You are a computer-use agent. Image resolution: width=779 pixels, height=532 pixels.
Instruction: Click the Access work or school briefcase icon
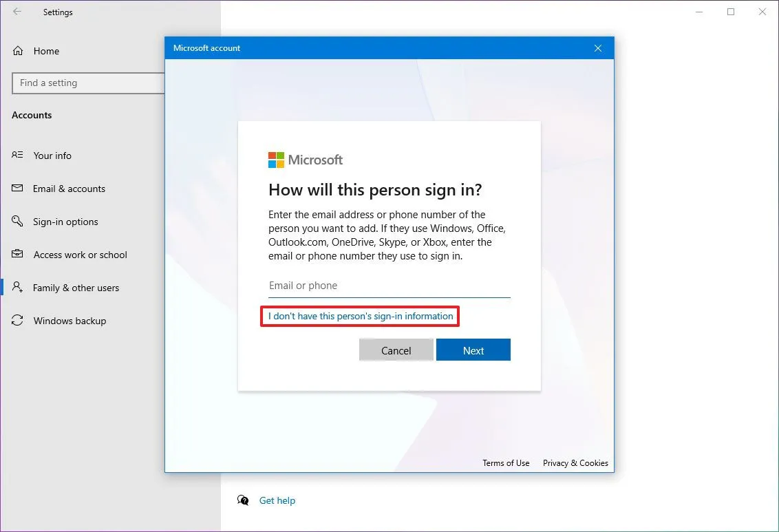tap(16, 255)
